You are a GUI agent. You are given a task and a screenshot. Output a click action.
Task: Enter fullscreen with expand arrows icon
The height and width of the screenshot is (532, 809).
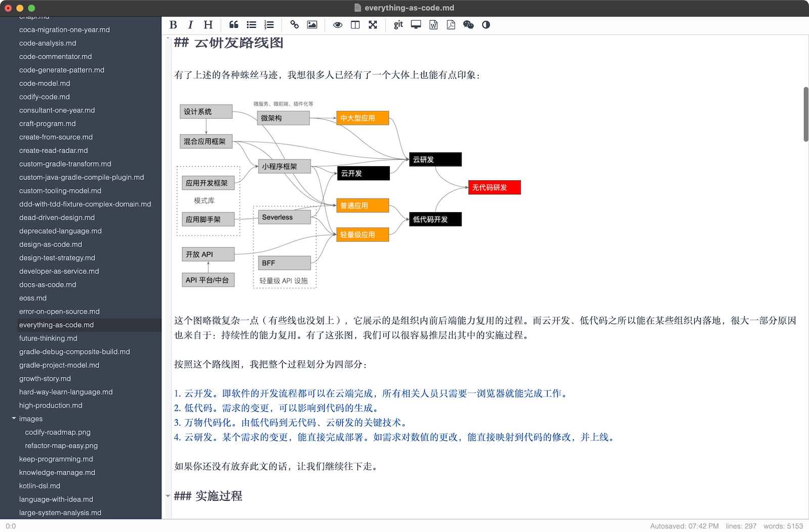(373, 24)
